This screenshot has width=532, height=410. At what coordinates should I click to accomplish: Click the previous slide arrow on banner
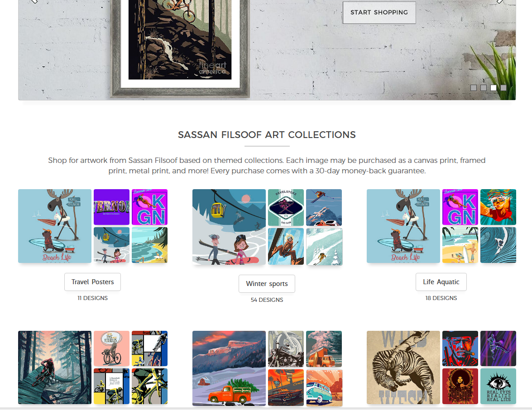34,1
